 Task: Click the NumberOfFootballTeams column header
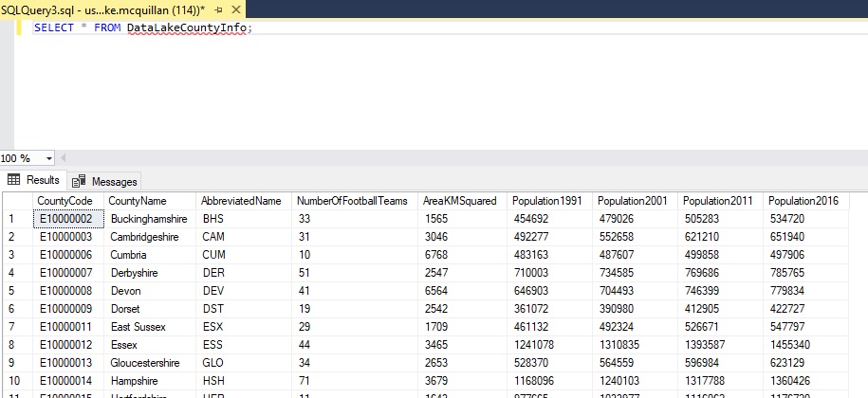coord(352,201)
